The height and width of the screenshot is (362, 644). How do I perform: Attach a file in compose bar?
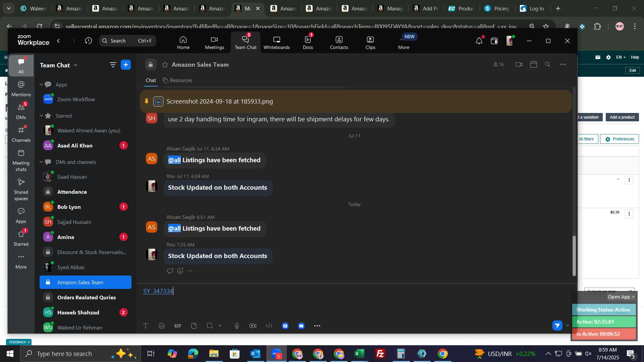click(x=194, y=326)
